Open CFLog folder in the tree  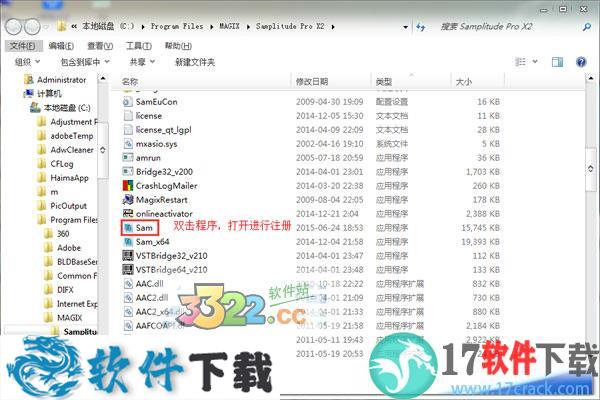[62, 164]
